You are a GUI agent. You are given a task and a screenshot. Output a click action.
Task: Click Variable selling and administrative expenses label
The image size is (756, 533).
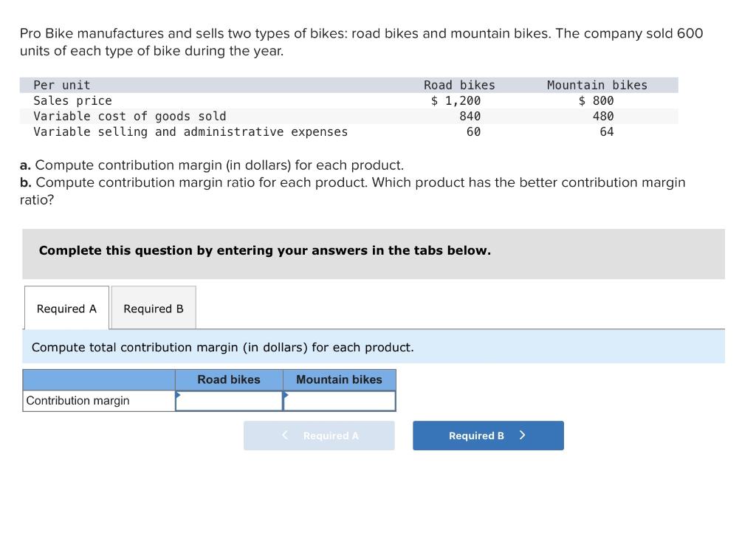[190, 131]
